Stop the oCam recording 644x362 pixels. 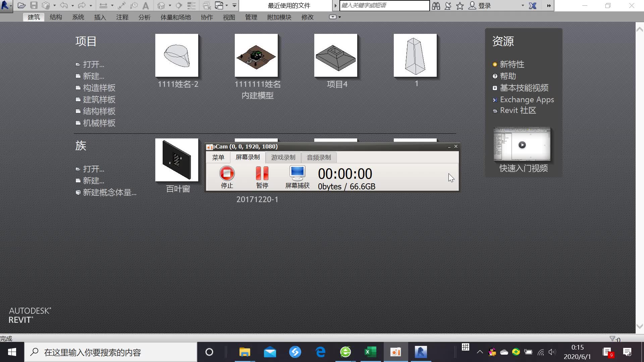pyautogui.click(x=227, y=174)
